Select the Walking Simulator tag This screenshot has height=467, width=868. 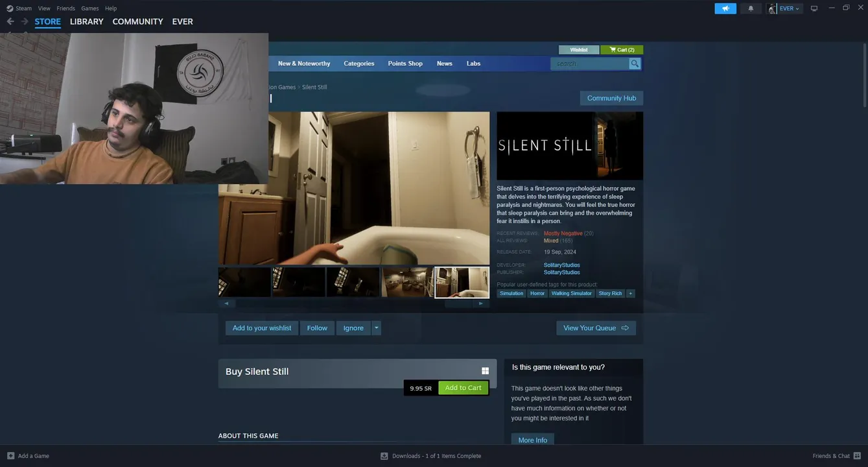point(572,293)
